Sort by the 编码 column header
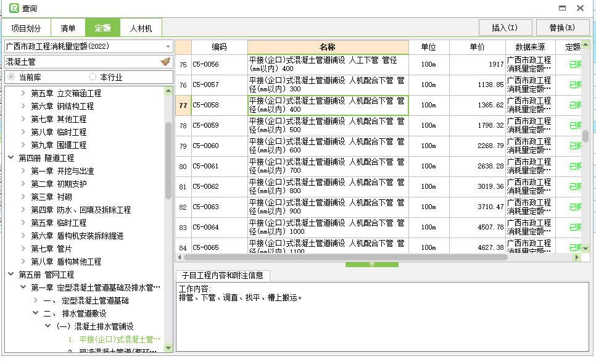 tap(219, 47)
